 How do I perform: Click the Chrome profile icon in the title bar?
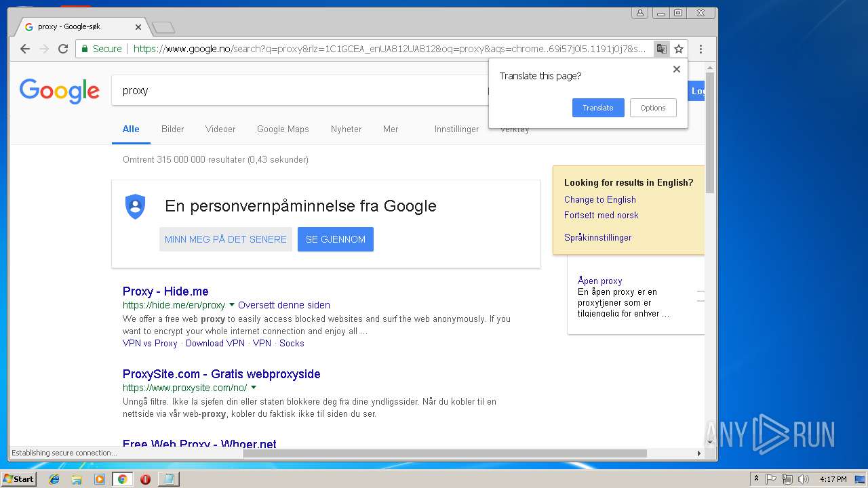pos(639,13)
